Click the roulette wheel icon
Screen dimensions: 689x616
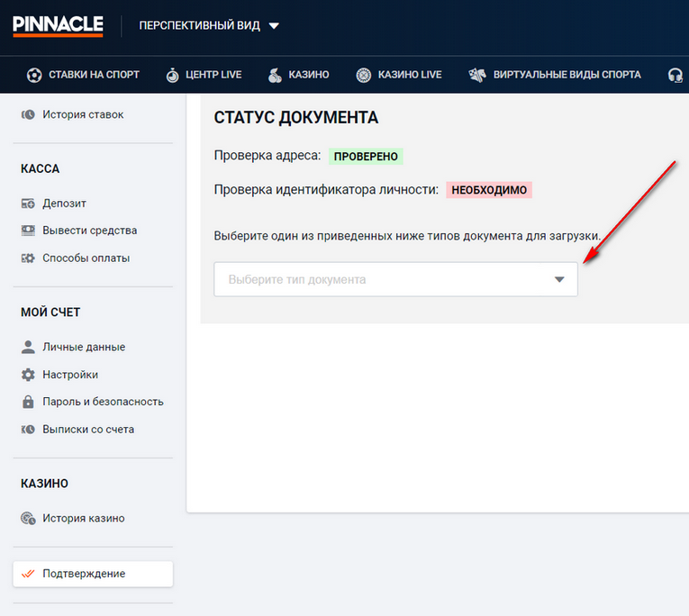click(x=363, y=75)
